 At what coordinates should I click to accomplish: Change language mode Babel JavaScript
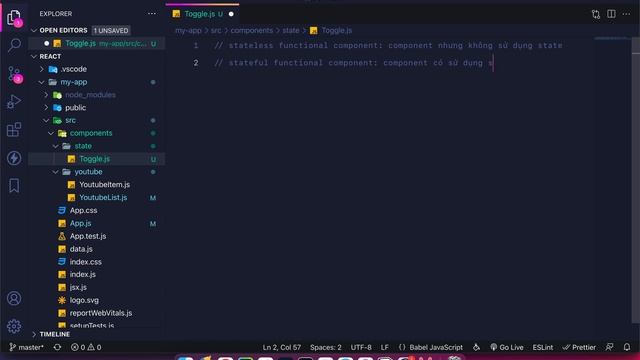click(x=436, y=347)
